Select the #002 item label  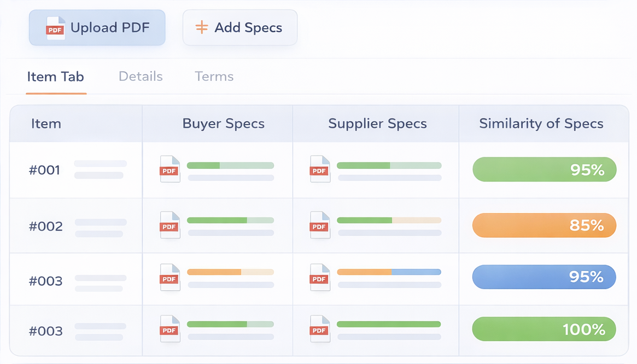pyautogui.click(x=46, y=226)
